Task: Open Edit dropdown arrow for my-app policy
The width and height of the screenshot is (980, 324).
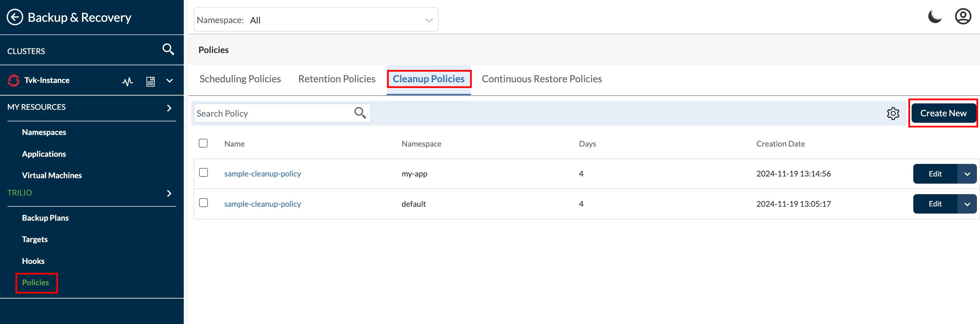Action: pyautogui.click(x=967, y=174)
